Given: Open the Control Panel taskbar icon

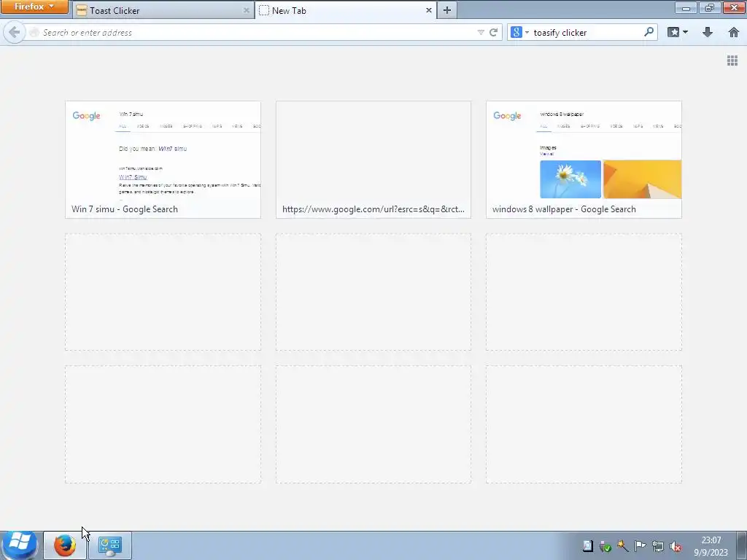Looking at the screenshot, I should click(x=110, y=545).
